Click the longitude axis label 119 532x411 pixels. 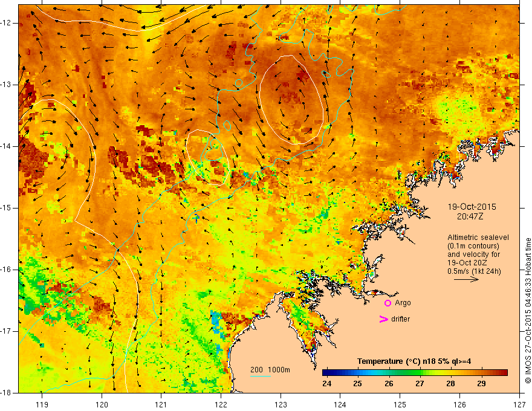click(x=42, y=404)
